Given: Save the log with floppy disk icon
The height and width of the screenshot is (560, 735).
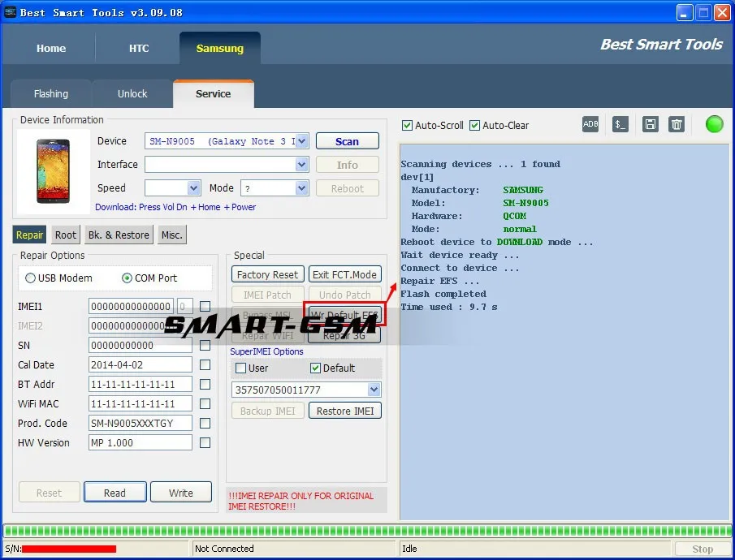Looking at the screenshot, I should click(651, 124).
